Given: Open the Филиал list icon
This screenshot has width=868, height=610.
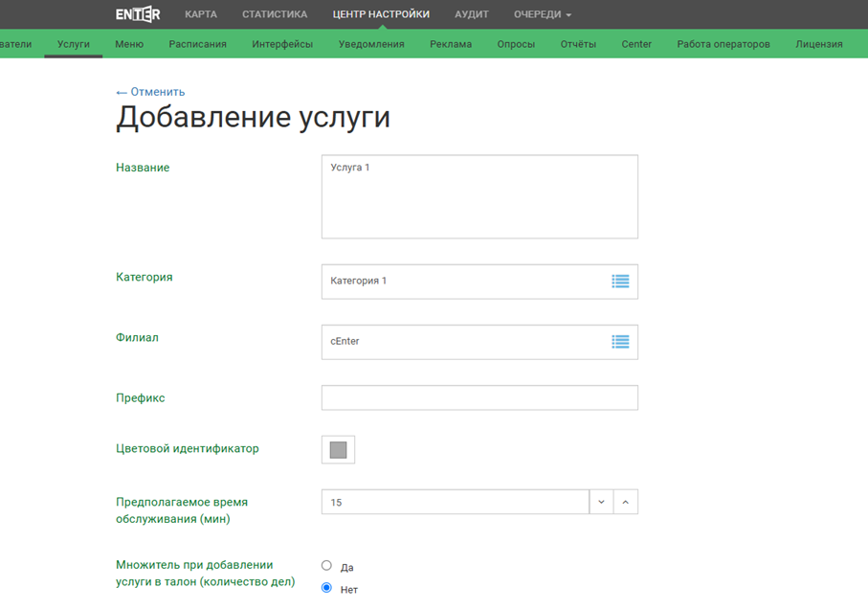Looking at the screenshot, I should (x=620, y=342).
